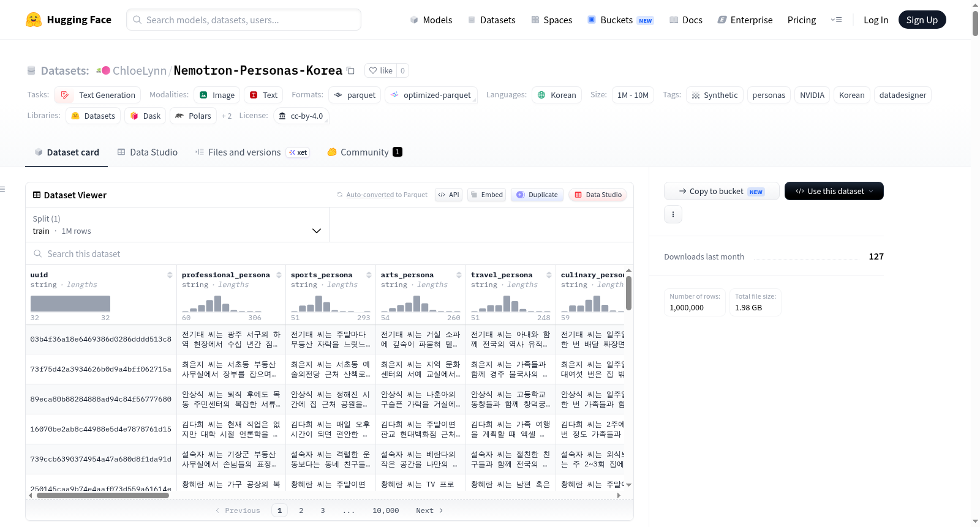
Task: Open Buckets in the top navigation
Action: 620,20
